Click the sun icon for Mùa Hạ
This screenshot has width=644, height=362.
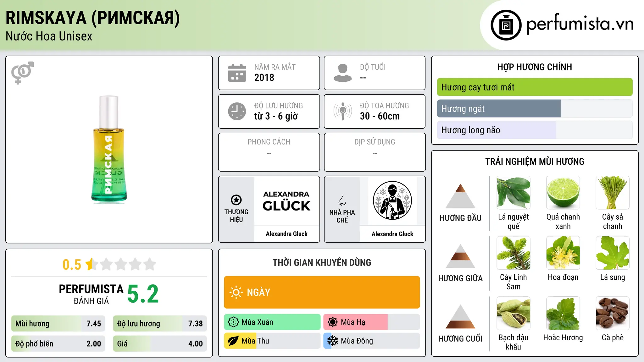tap(333, 322)
